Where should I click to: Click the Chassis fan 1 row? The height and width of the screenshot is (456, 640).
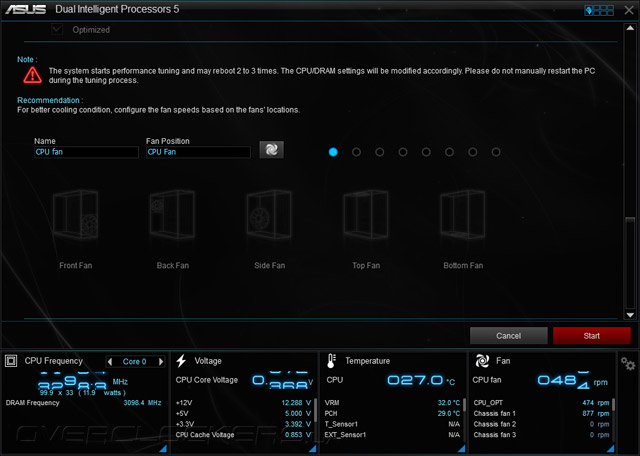(x=541, y=414)
